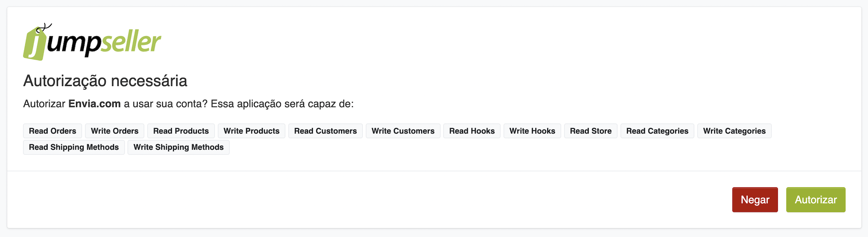
Task: Click the Write Products scope badge
Action: pyautogui.click(x=252, y=131)
